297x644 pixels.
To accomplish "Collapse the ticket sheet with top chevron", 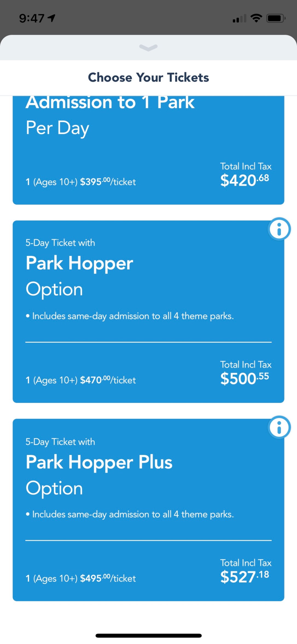I will (148, 48).
